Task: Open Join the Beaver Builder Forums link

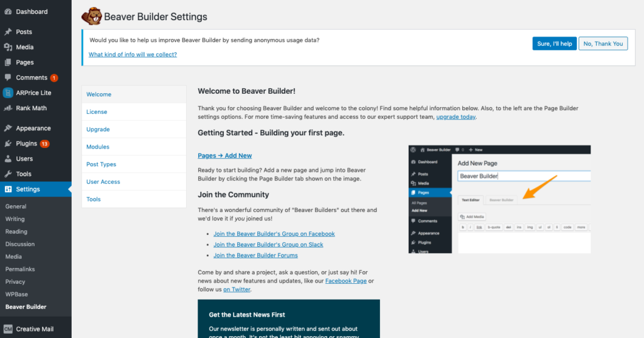Action: click(x=255, y=256)
